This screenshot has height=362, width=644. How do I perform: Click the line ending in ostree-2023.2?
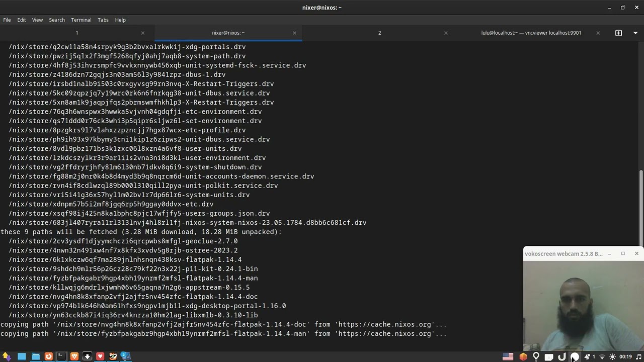[x=123, y=250]
